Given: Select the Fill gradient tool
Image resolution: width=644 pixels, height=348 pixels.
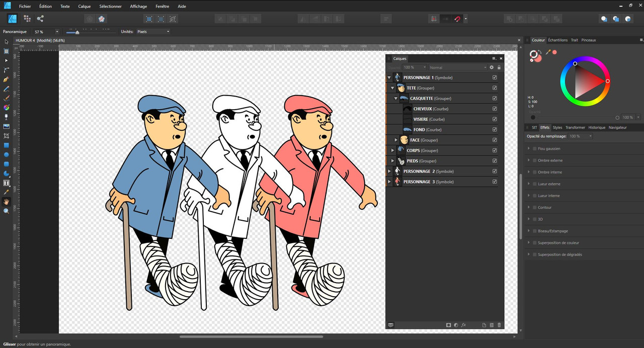Looking at the screenshot, I should click(x=7, y=108).
